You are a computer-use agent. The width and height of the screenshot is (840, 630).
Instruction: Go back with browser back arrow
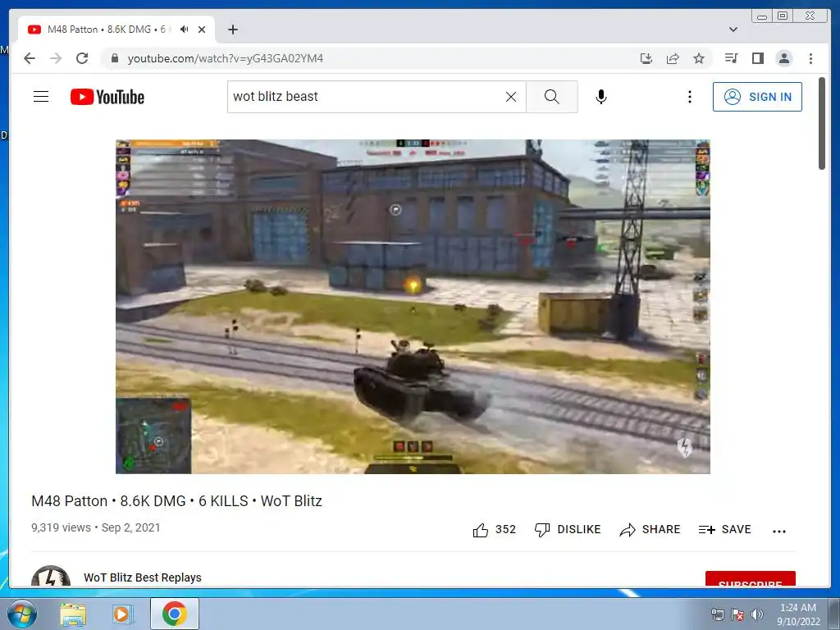(30, 58)
